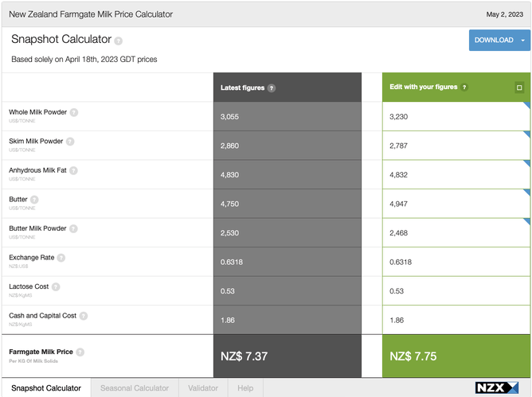Open Skim Milk Powder help icon
The height and width of the screenshot is (397, 532).
point(70,142)
